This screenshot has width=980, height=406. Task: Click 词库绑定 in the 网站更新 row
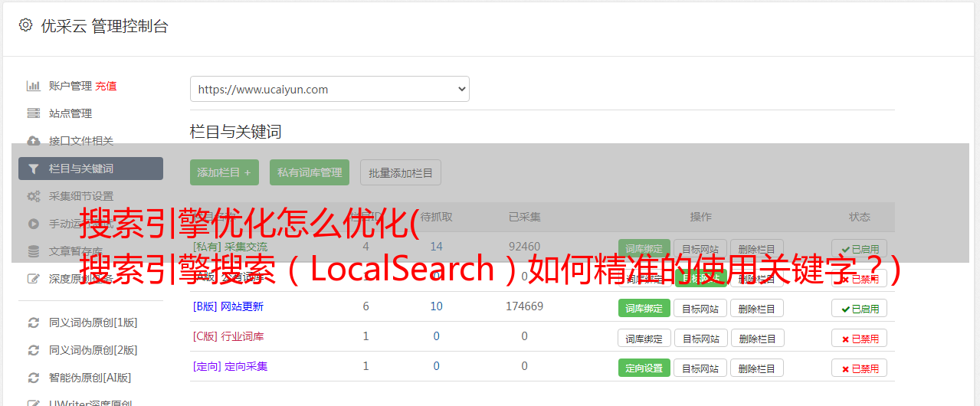(x=644, y=308)
